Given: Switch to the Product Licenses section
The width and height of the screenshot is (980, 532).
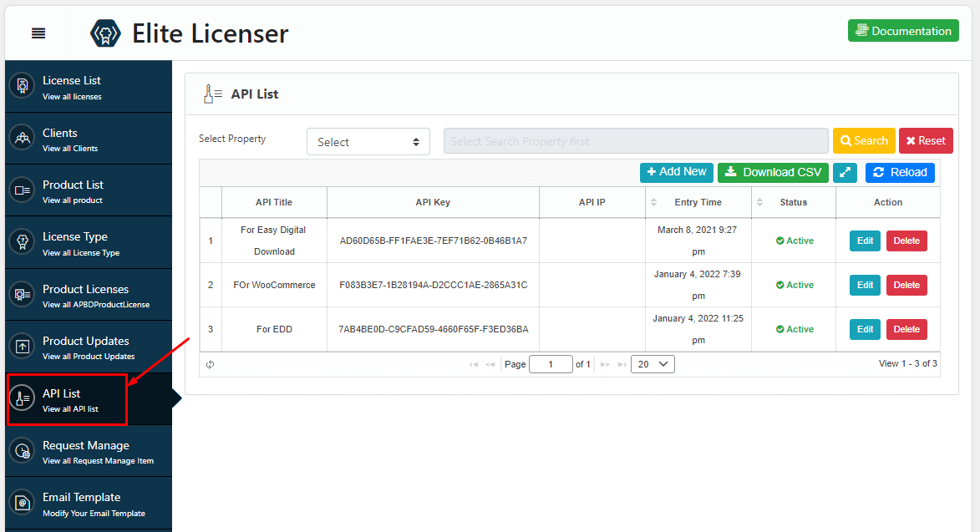Looking at the screenshot, I should (21, 294).
